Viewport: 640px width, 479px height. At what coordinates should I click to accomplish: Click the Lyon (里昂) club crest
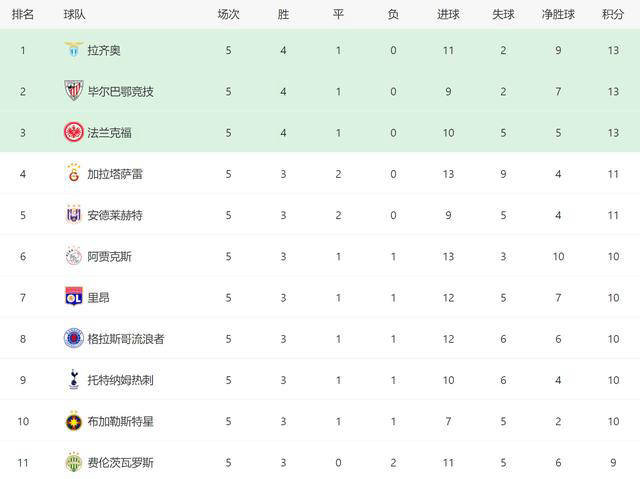73,297
